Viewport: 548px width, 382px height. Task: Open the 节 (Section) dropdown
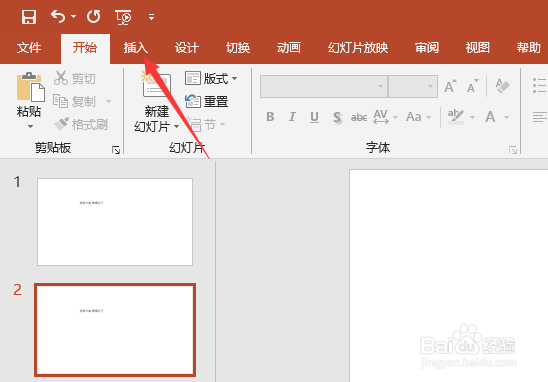pyautogui.click(x=206, y=124)
